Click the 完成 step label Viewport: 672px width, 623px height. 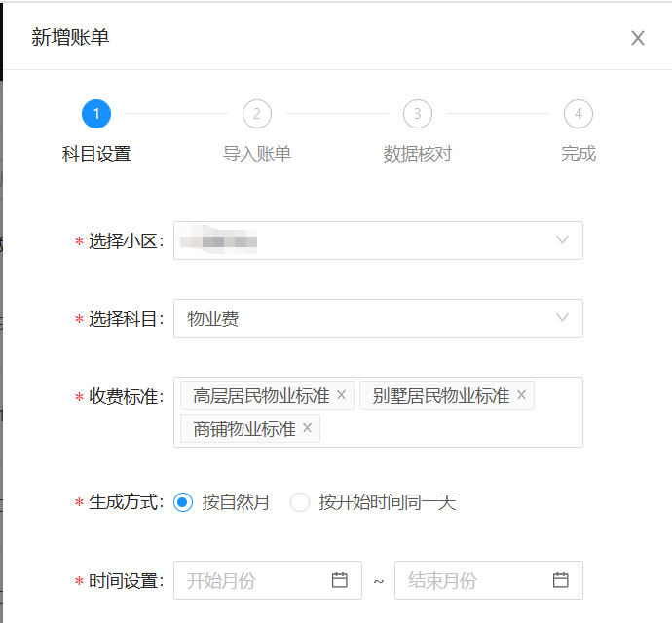[x=579, y=154]
